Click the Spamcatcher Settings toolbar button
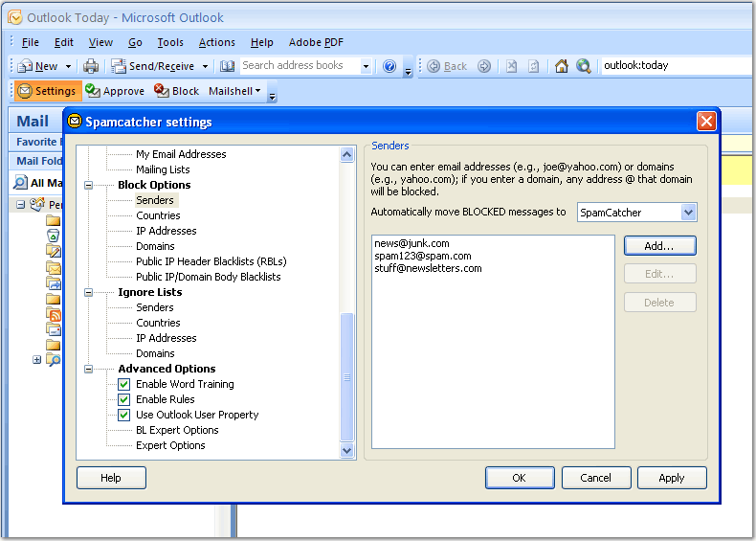Screen dimensions: 756x541 (x=47, y=91)
